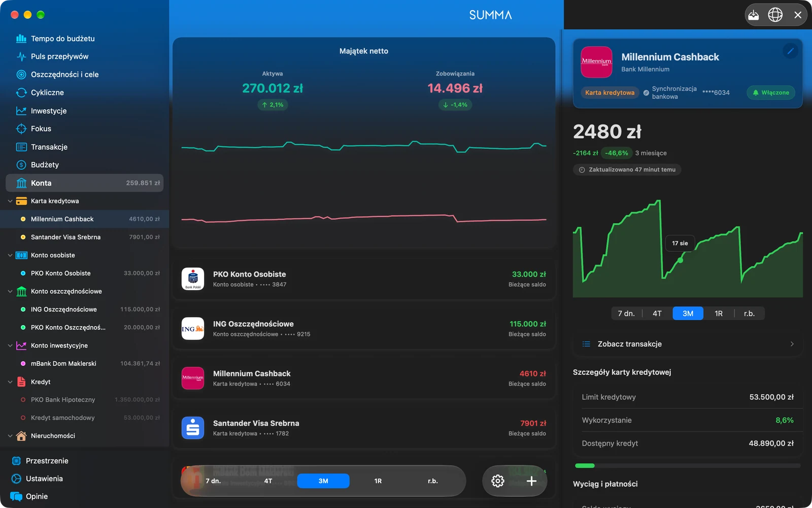This screenshot has width=812, height=508.
Task: Collapse the Karta kredytowa group
Action: pyautogui.click(x=10, y=201)
